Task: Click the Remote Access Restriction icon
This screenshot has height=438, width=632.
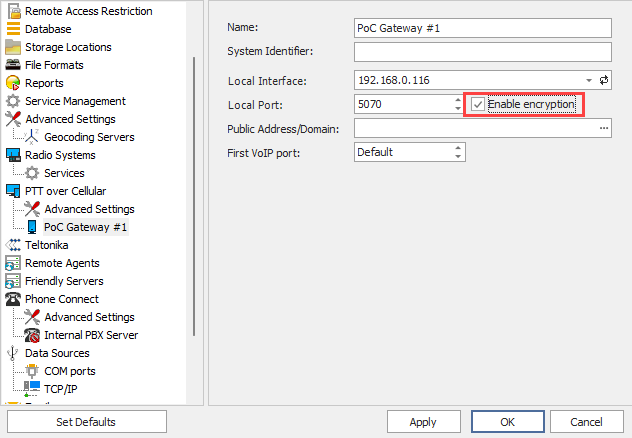Action: 14,11
